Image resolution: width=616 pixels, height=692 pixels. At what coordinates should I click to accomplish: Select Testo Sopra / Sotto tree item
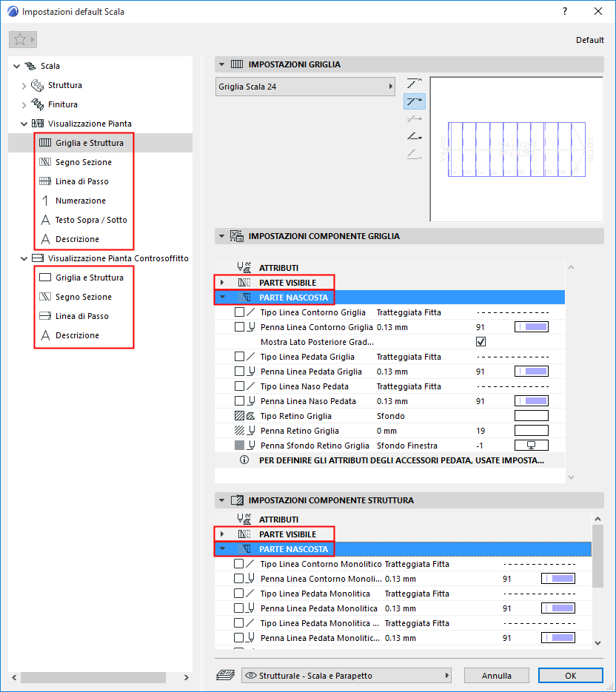(91, 220)
